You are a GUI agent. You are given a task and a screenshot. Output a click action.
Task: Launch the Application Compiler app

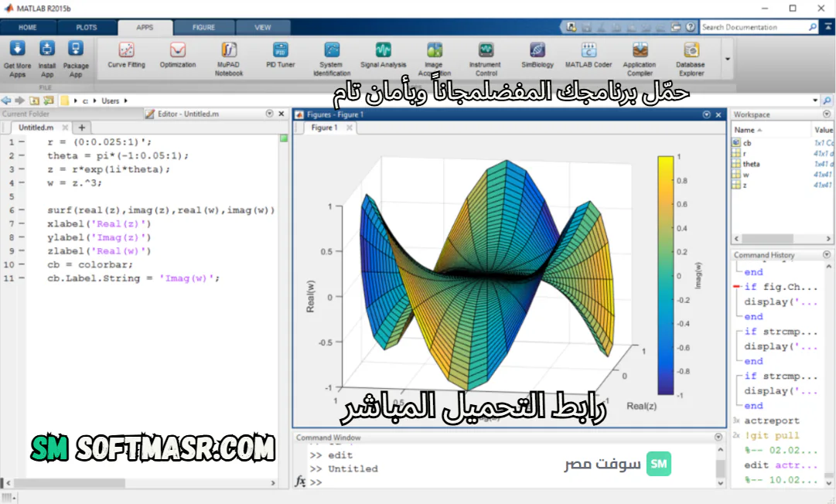tap(640, 60)
